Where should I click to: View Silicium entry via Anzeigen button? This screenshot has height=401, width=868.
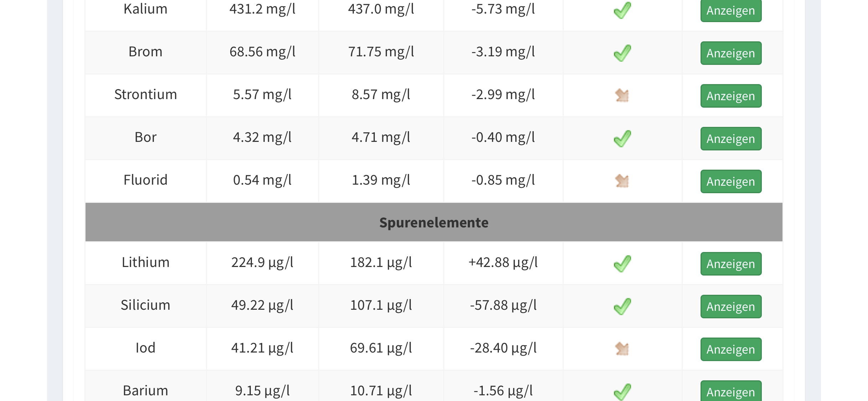point(731,307)
